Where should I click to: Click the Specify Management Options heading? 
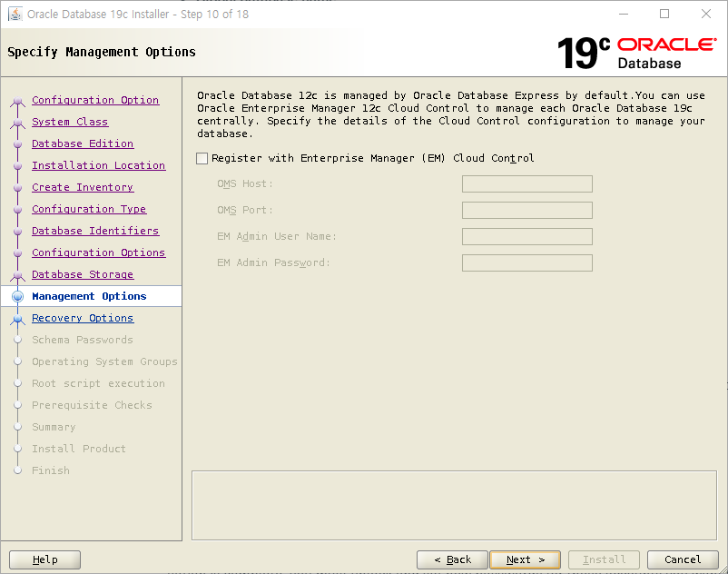tap(102, 52)
